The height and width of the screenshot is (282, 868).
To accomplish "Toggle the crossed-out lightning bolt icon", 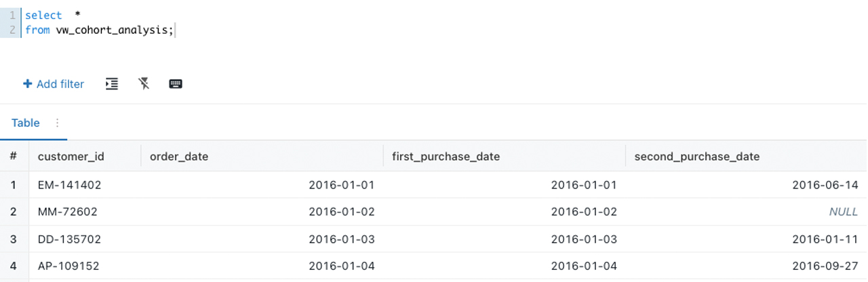I will coord(144,84).
